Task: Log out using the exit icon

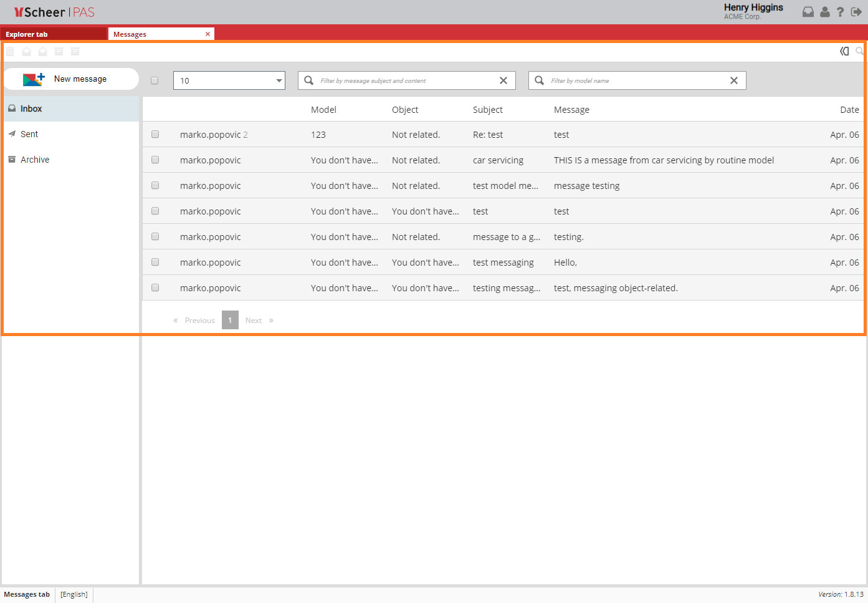Action: coord(856,11)
